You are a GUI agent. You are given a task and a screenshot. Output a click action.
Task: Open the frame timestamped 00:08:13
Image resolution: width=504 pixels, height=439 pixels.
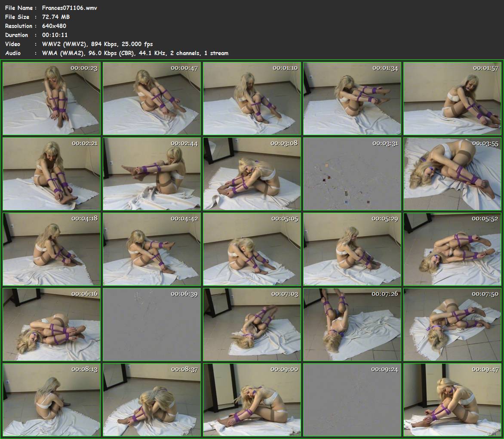[x=52, y=400]
